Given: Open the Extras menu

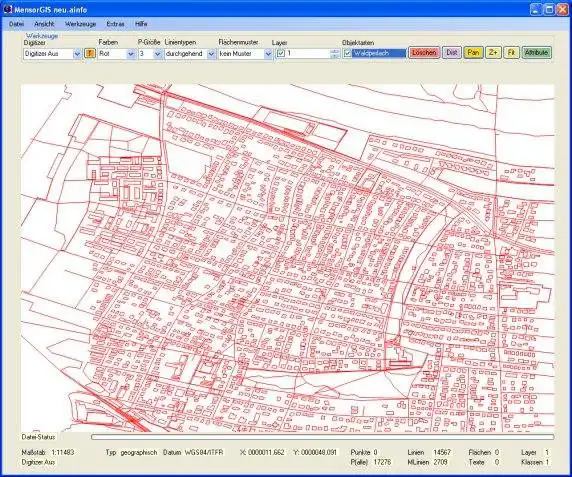Looking at the screenshot, I should tap(115, 24).
